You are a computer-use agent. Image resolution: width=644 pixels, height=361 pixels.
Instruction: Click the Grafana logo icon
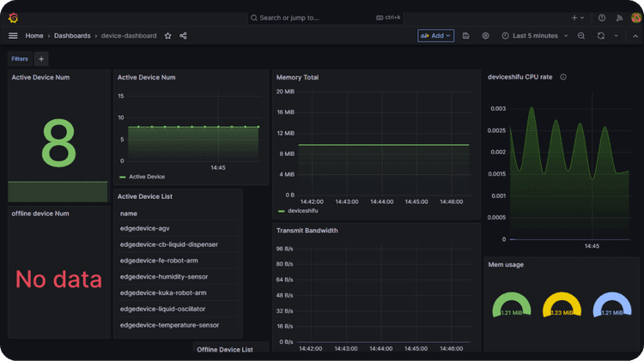click(x=13, y=17)
